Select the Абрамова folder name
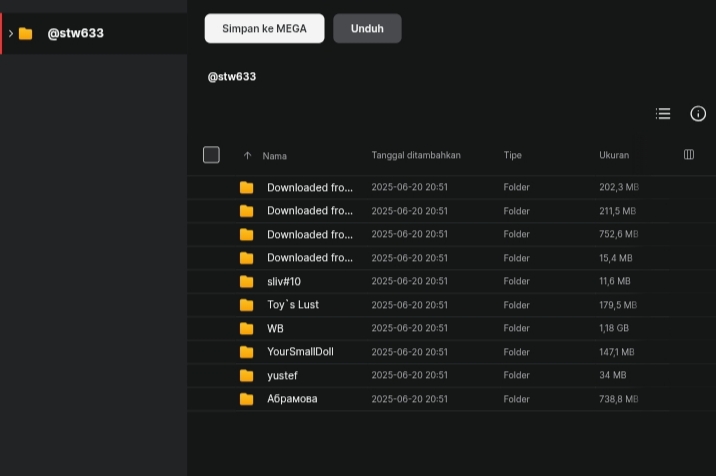This screenshot has height=476, width=716. [292, 399]
